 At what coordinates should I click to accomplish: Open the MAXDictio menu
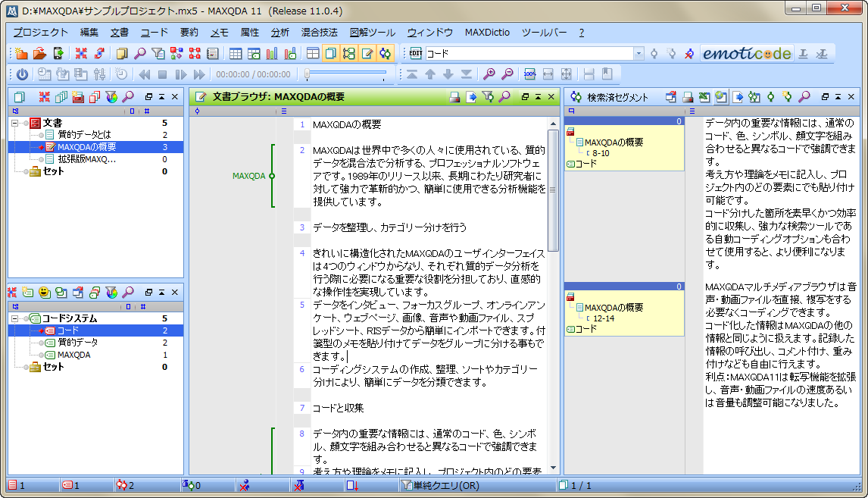(487, 33)
